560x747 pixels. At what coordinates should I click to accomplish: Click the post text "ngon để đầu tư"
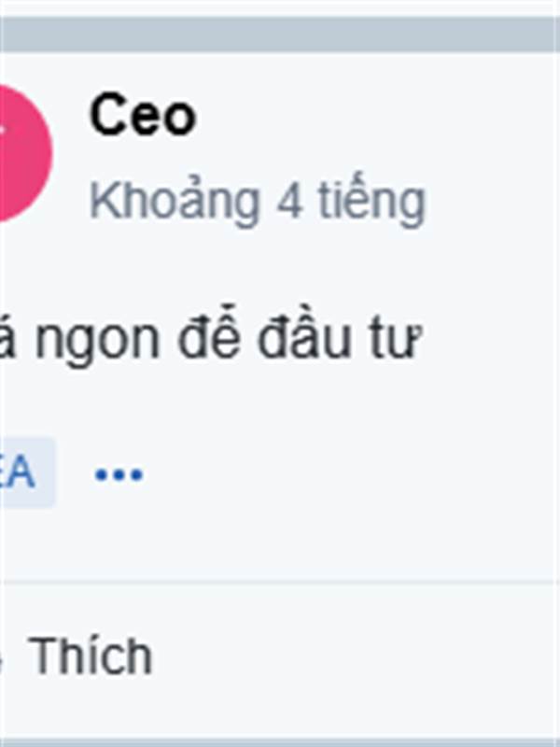[x=229, y=338]
